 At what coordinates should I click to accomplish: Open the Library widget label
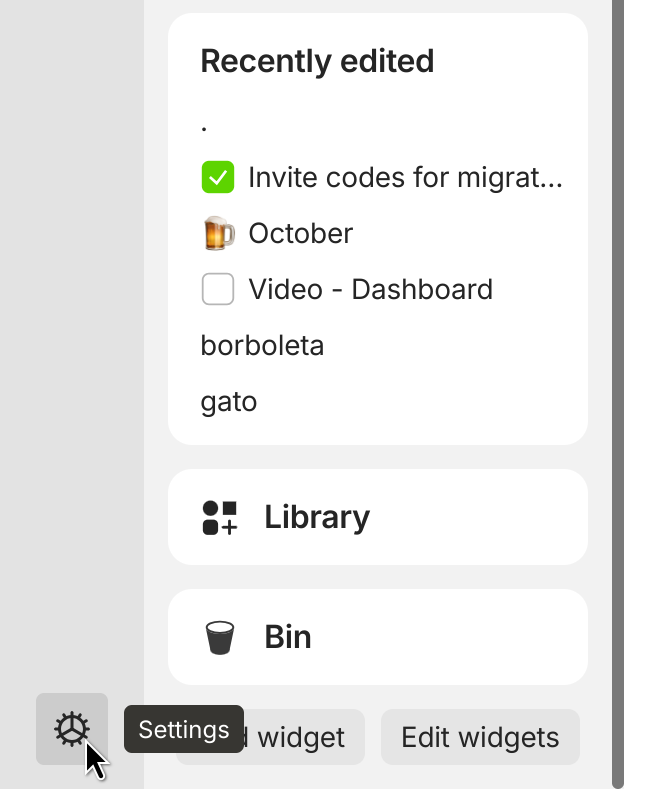(317, 517)
